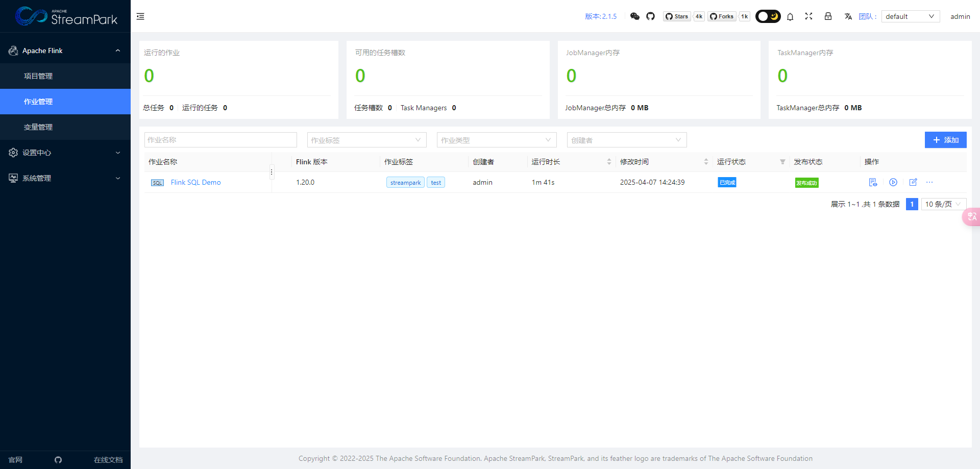Open the 作业类型 filter dropdown
The width and height of the screenshot is (980, 469).
tap(497, 140)
